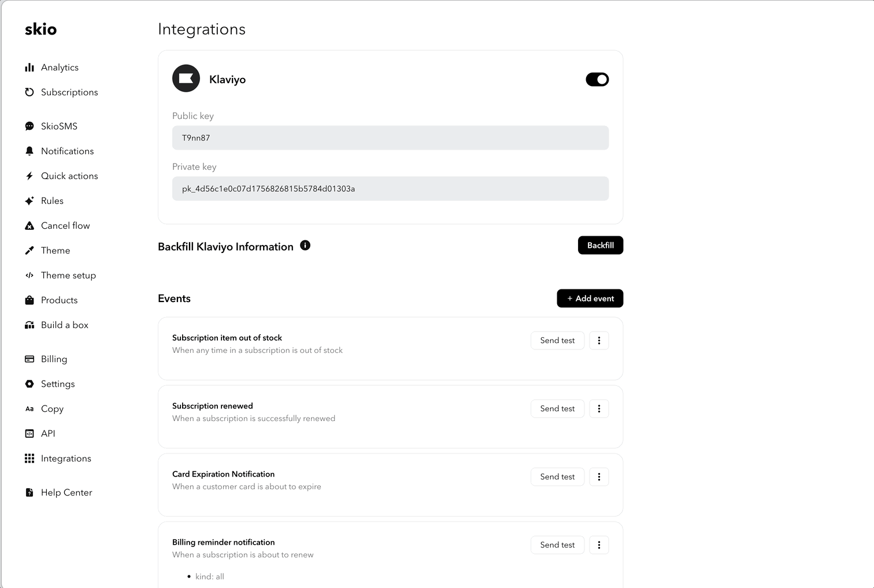Image resolution: width=874 pixels, height=588 pixels.
Task: Click the Rules sparkle icon
Action: (29, 200)
